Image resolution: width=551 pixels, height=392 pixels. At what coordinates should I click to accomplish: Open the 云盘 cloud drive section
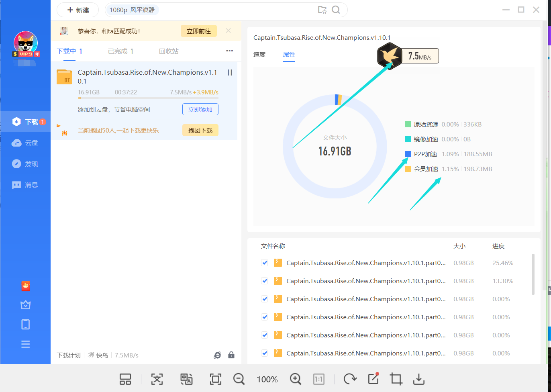tap(25, 143)
